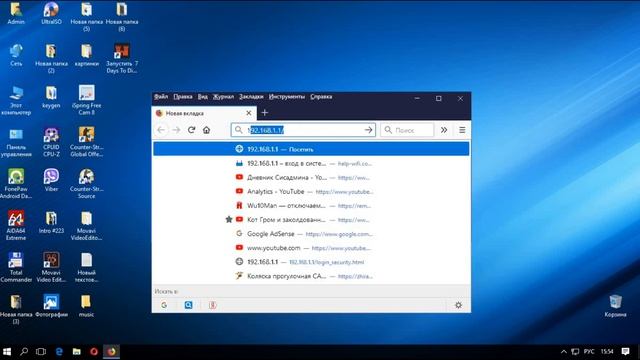Click the Поиск search field
Screen dimensions: 640x360
[407, 130]
